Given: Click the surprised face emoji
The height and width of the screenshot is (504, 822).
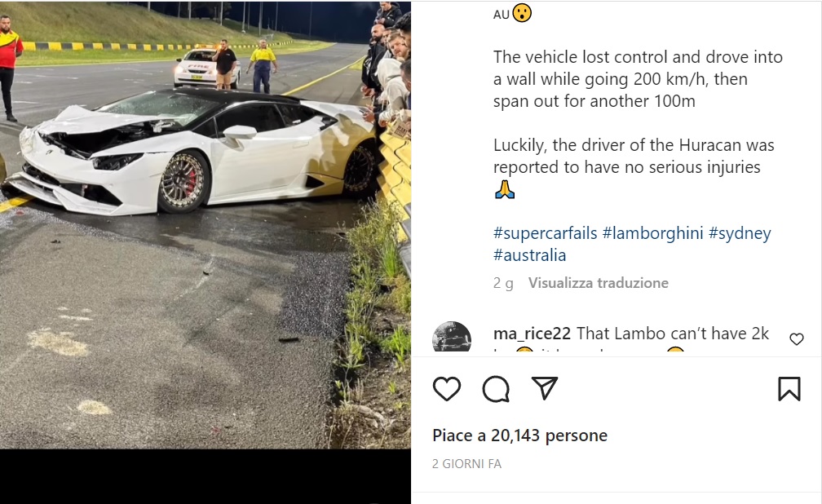Looking at the screenshot, I should click(x=522, y=13).
